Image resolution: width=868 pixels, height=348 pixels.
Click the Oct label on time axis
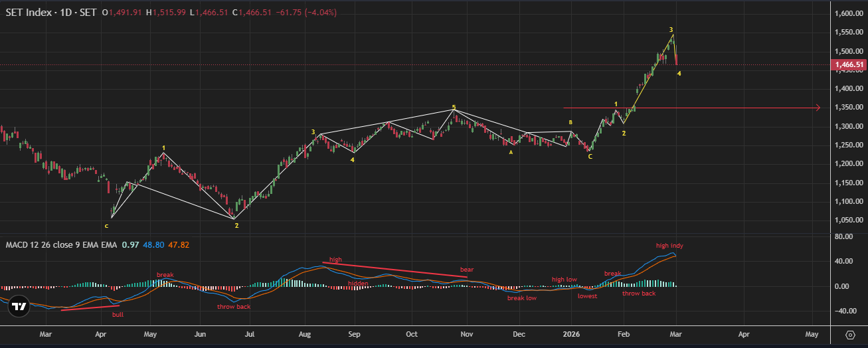click(x=412, y=335)
